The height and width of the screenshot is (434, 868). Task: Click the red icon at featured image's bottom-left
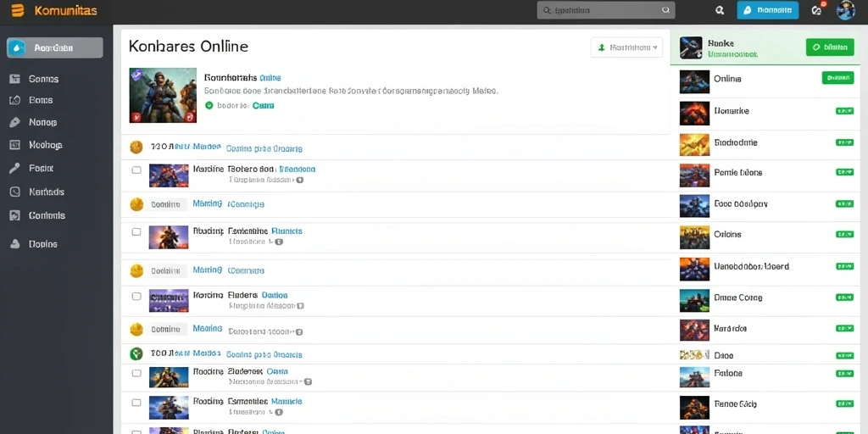(135, 116)
